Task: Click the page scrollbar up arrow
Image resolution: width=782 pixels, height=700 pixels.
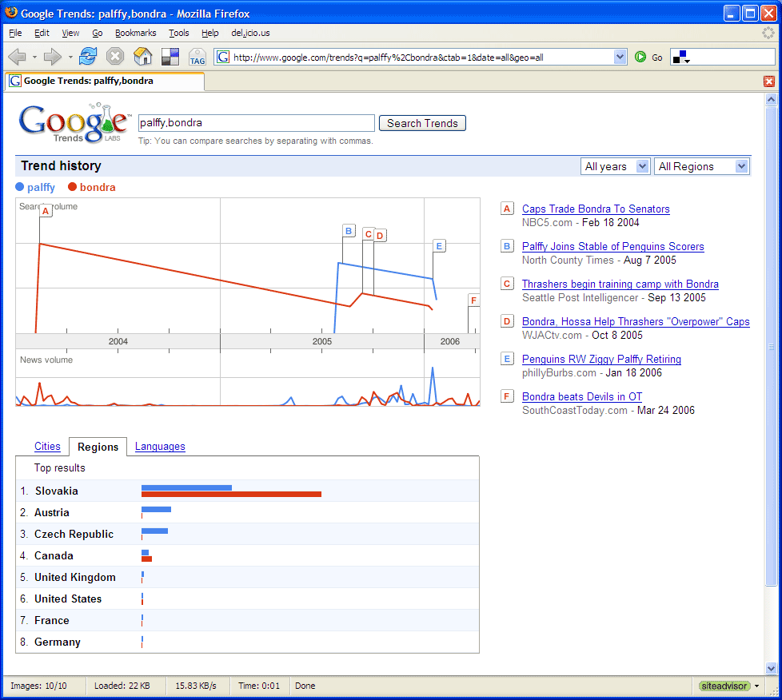Action: point(771,100)
